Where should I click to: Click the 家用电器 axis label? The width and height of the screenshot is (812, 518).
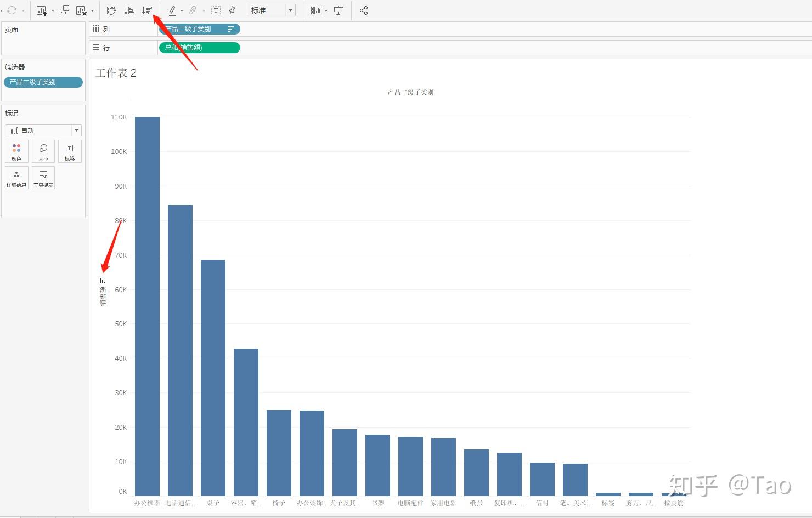coord(443,503)
